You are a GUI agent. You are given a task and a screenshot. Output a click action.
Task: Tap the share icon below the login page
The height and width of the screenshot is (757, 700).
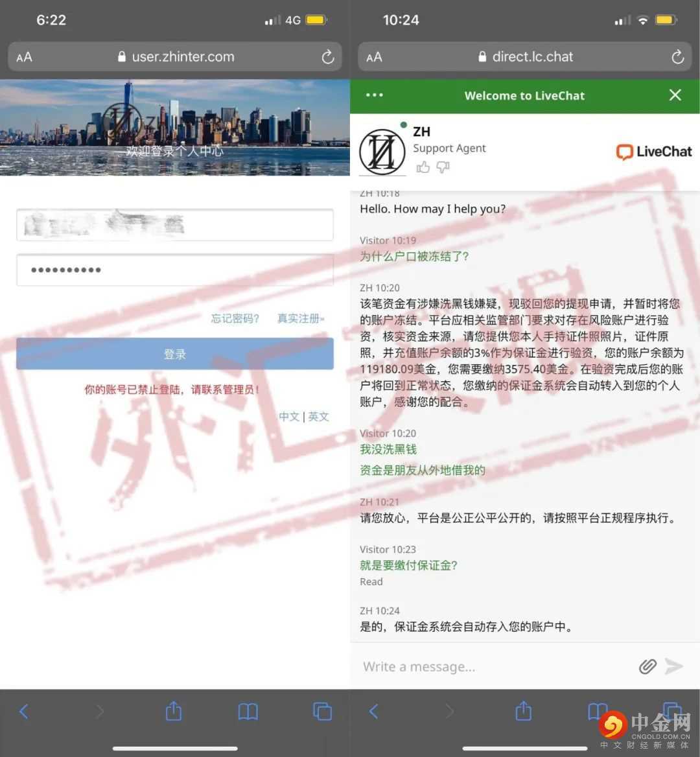coord(174,711)
